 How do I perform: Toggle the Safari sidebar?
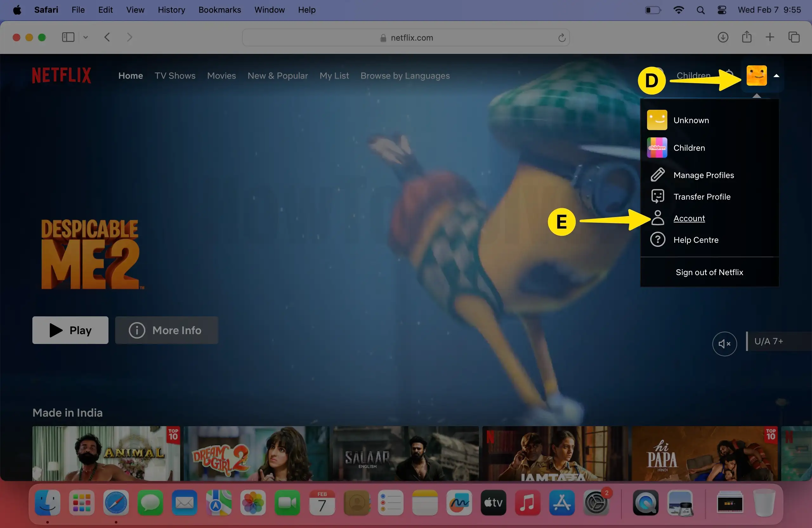click(x=68, y=37)
